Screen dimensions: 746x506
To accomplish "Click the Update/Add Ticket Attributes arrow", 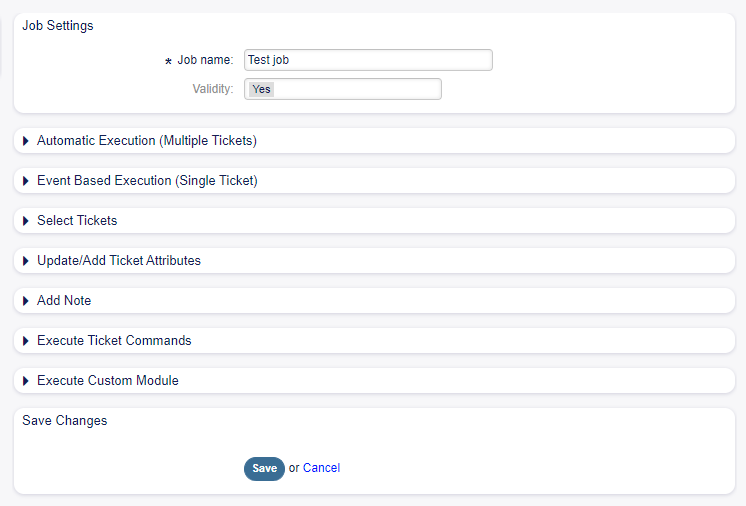I will [26, 261].
